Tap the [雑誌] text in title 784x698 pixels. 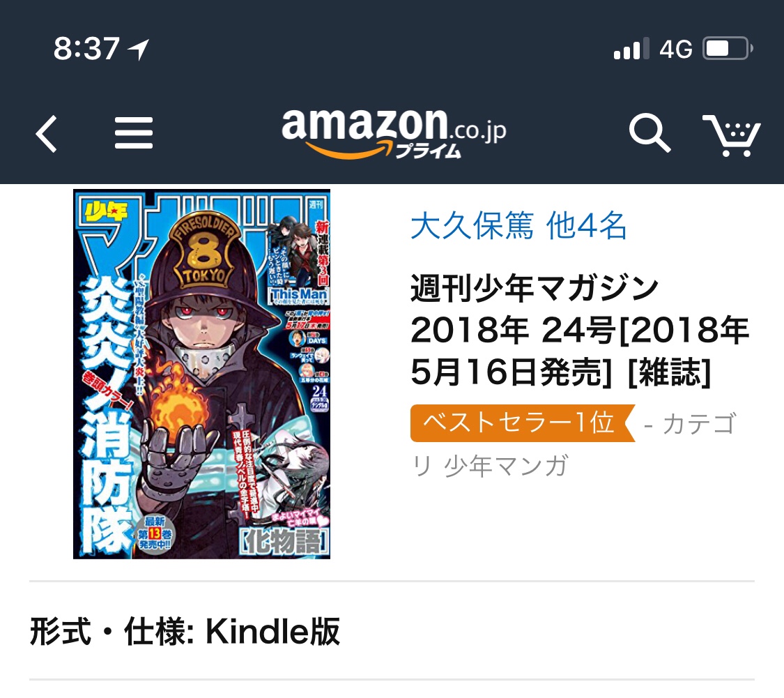669,372
